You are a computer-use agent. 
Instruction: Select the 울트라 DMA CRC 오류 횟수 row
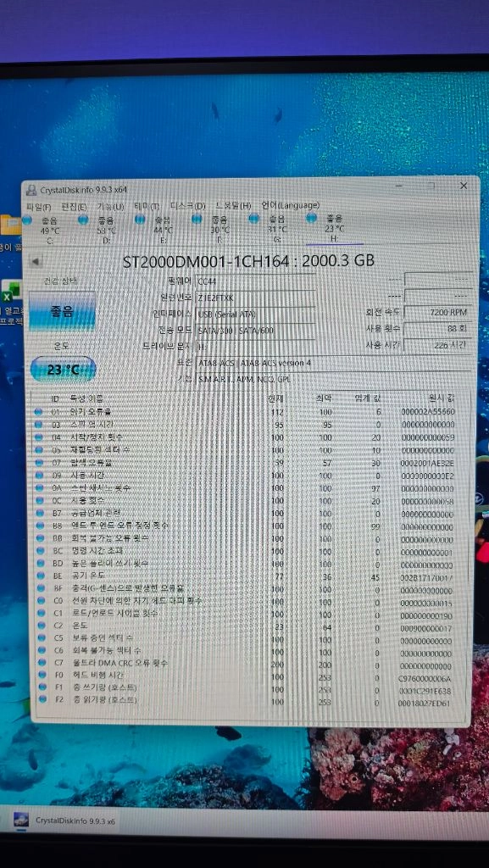(x=246, y=663)
